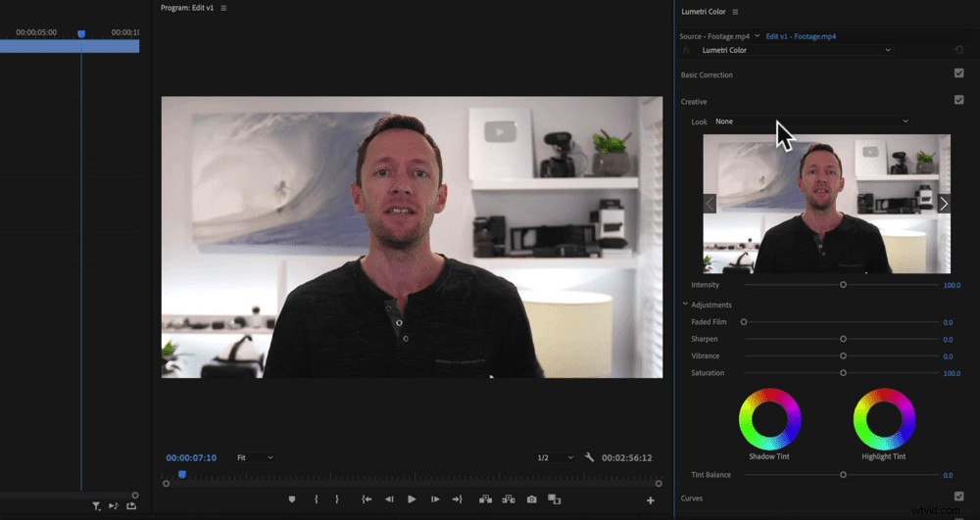Add a marker in Program monitor
The height and width of the screenshot is (520, 980).
292,499
